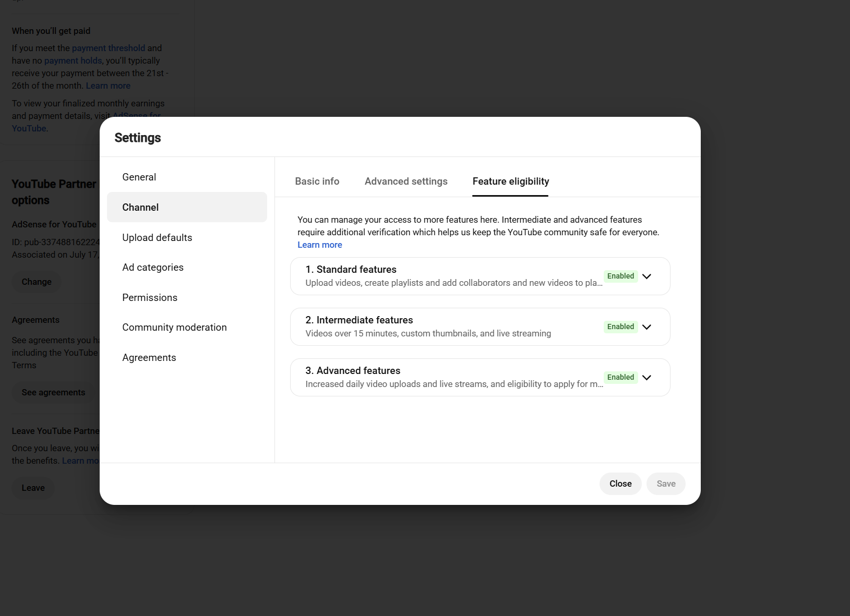Open Agreements in settings sidebar
The width and height of the screenshot is (850, 616).
[x=187, y=358]
